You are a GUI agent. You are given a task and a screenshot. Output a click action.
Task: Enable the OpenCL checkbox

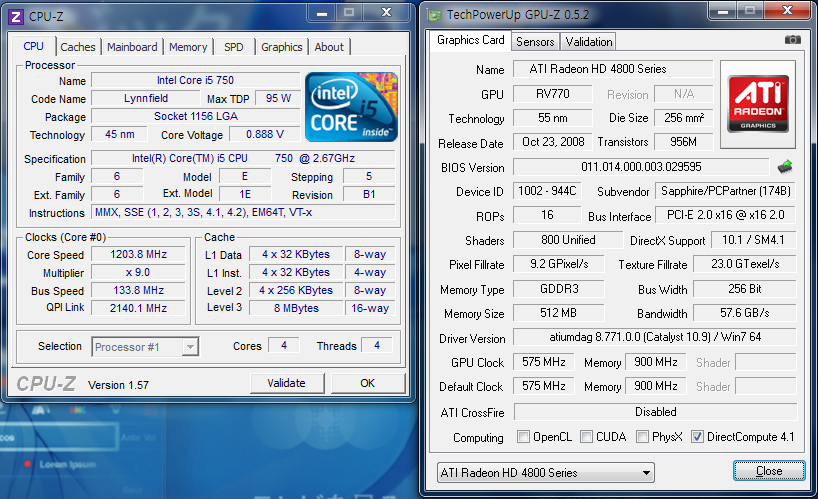524,437
